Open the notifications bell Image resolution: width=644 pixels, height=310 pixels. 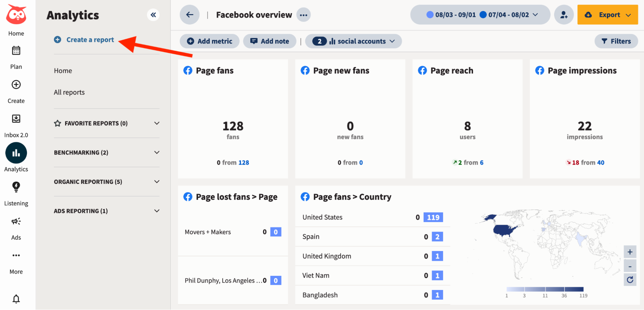tap(16, 299)
